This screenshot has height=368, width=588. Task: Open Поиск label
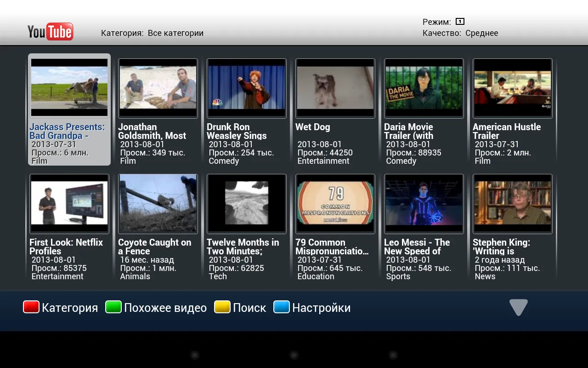click(x=249, y=308)
